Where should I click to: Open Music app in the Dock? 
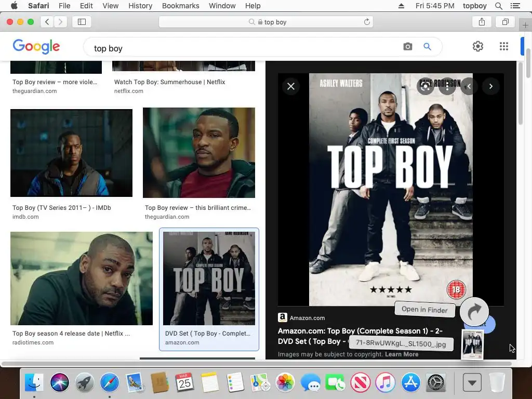[x=385, y=382]
